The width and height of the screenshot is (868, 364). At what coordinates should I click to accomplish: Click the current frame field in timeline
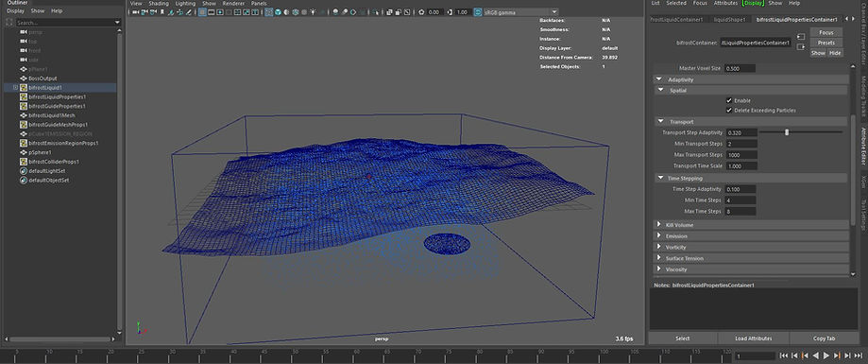tap(755, 355)
